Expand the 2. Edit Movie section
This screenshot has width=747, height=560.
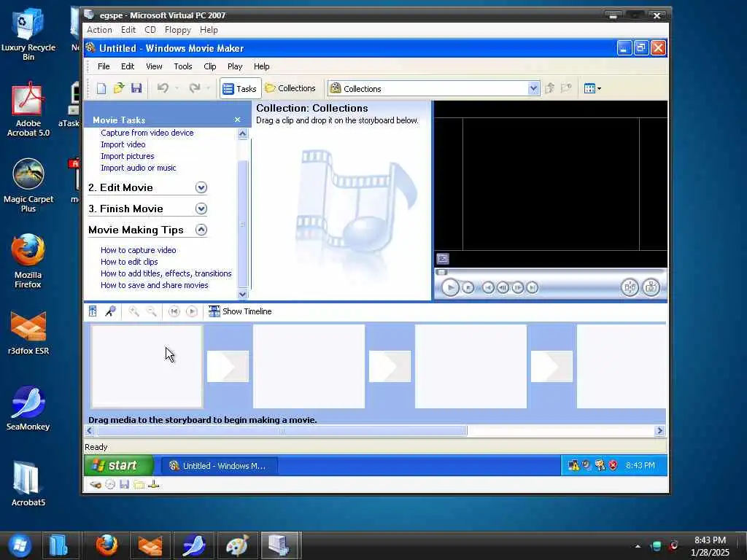click(201, 187)
